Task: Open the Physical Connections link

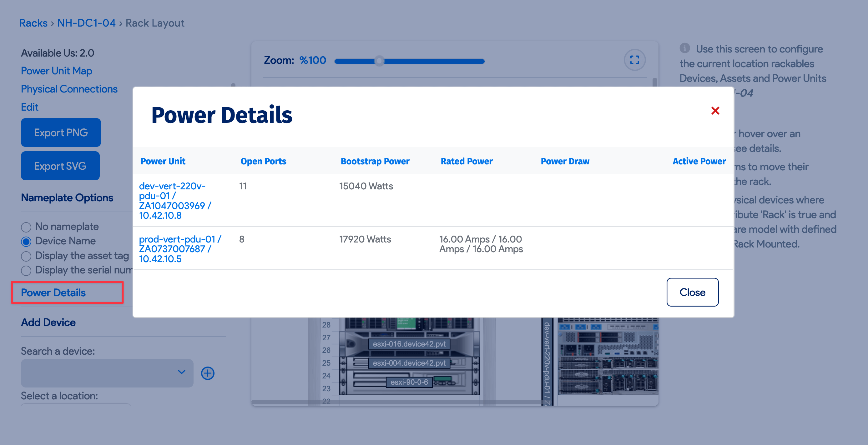Action: click(69, 89)
